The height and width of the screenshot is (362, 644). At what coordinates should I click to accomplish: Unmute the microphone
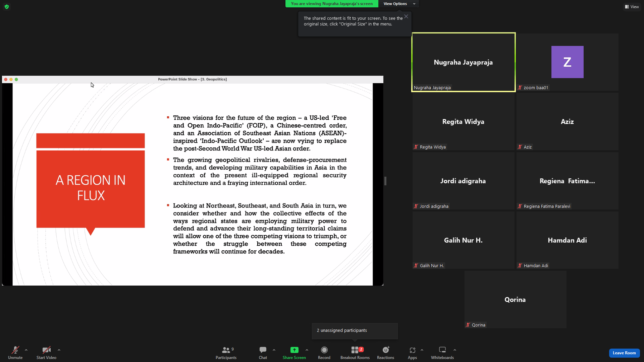(x=15, y=353)
